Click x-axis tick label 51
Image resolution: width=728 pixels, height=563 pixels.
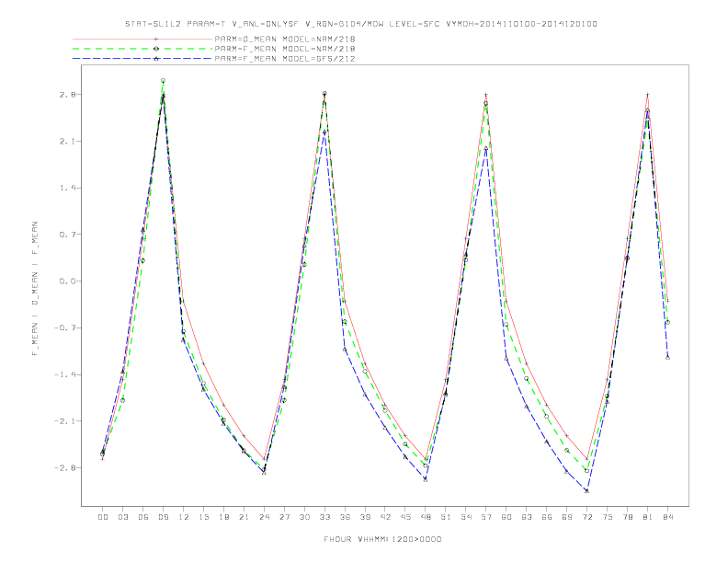coord(446,517)
